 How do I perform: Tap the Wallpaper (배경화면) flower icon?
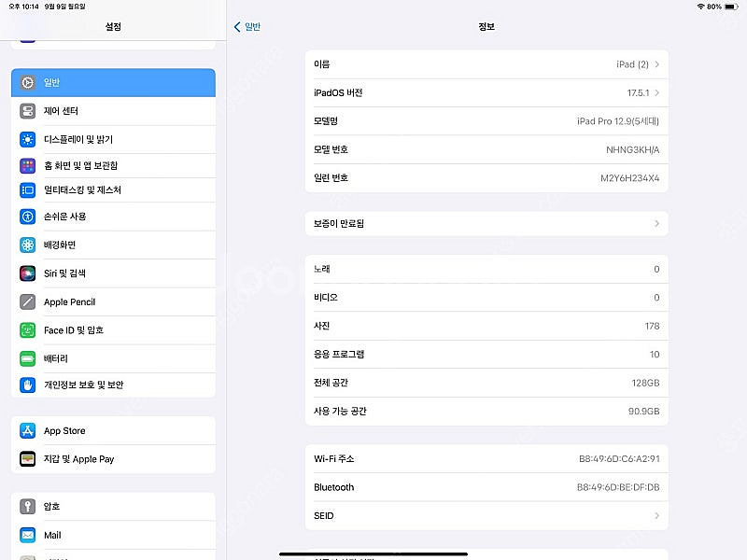pyautogui.click(x=28, y=245)
